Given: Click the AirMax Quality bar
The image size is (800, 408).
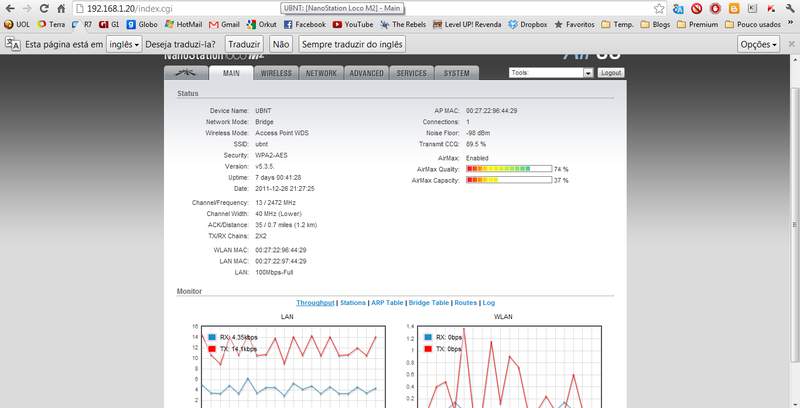Looking at the screenshot, I should 509,169.
